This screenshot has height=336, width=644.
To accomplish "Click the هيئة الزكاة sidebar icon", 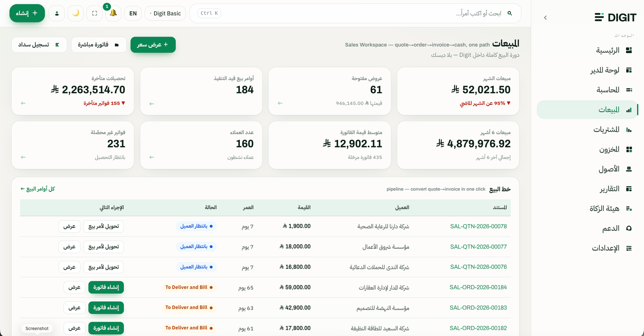I will [x=629, y=209].
